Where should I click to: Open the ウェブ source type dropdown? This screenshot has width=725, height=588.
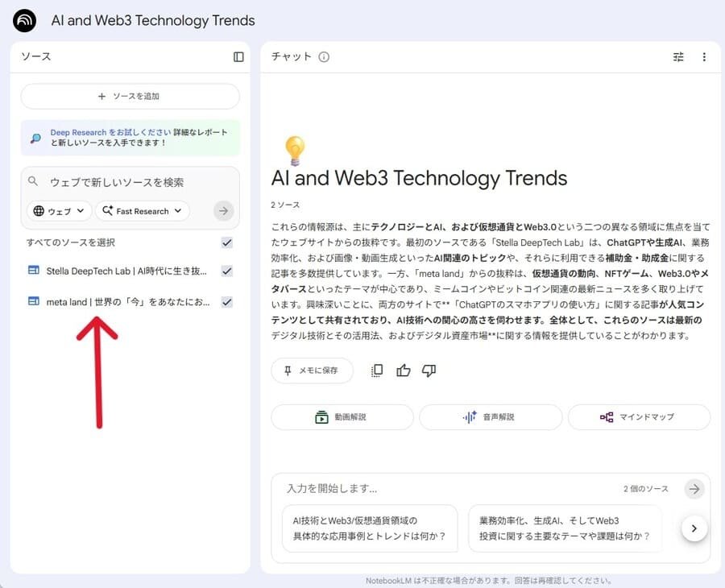[57, 211]
